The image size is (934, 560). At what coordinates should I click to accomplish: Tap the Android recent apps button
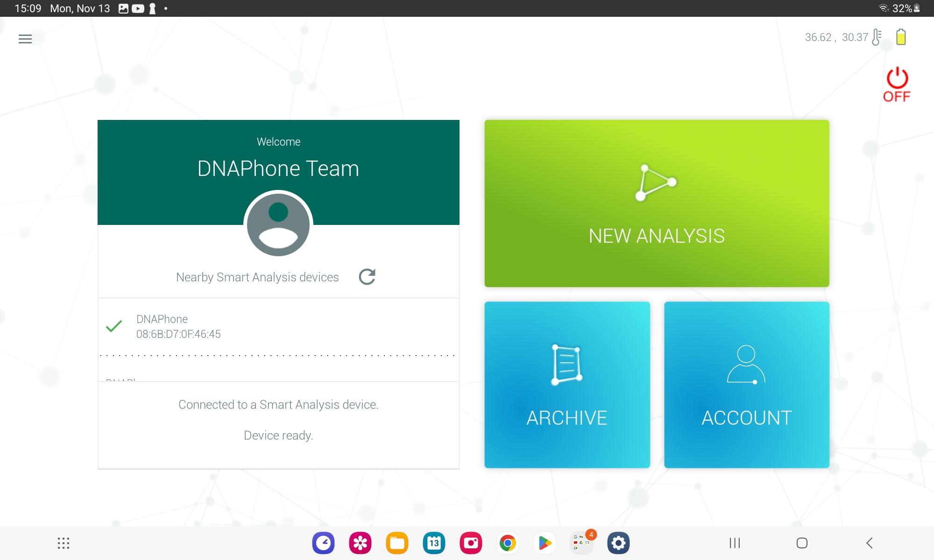coord(735,543)
